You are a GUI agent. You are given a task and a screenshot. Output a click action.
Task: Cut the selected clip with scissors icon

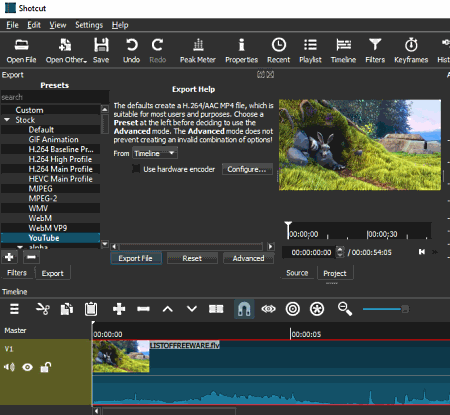[43, 309]
